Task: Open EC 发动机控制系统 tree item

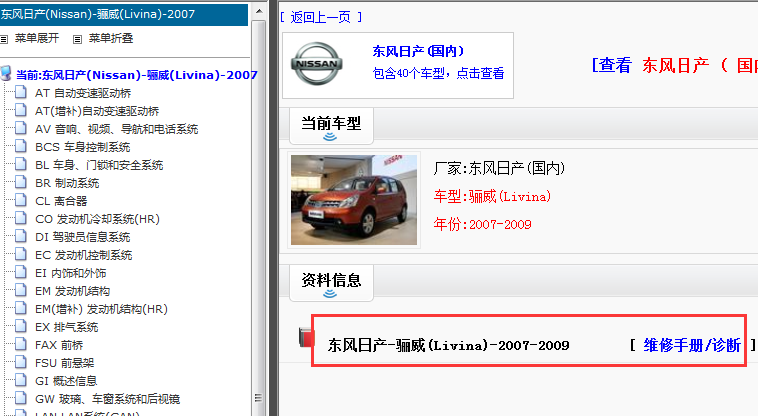Action: tap(84, 255)
